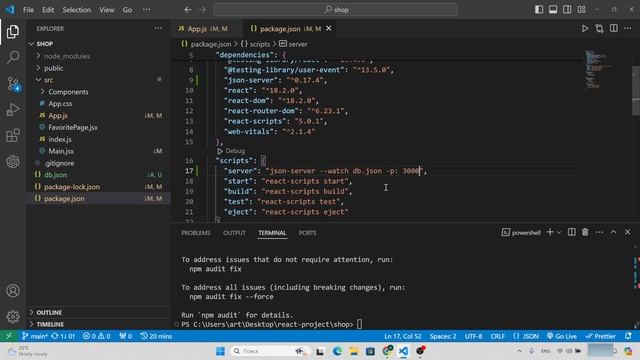Open Microsoft Edge from the taskbar
Viewport: 640px width, 360px height.
(x=337, y=351)
